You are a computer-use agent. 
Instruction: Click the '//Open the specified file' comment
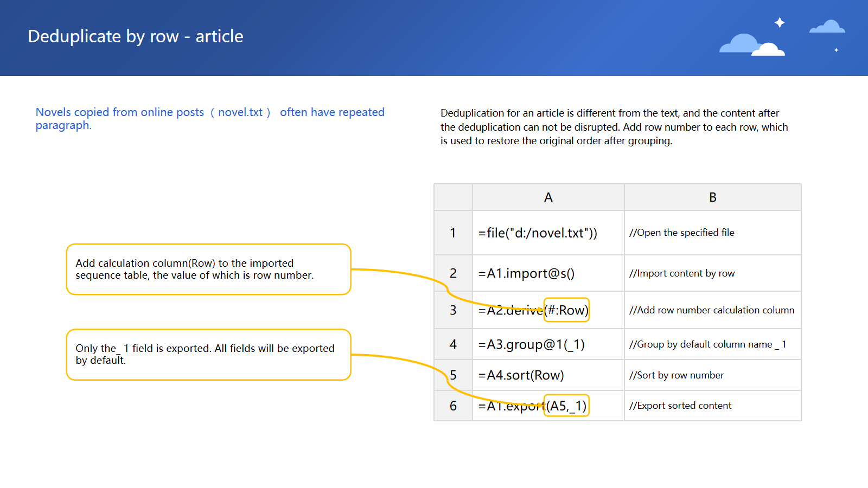(681, 233)
